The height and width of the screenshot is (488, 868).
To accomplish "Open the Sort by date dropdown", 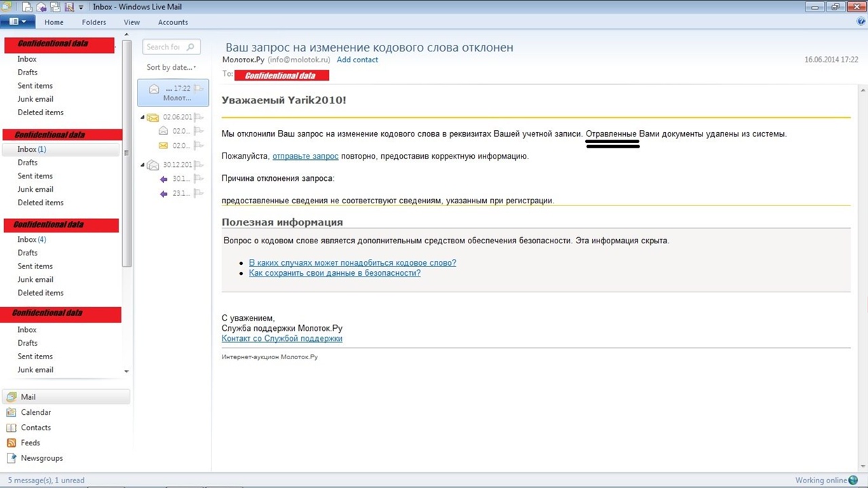I will [171, 67].
